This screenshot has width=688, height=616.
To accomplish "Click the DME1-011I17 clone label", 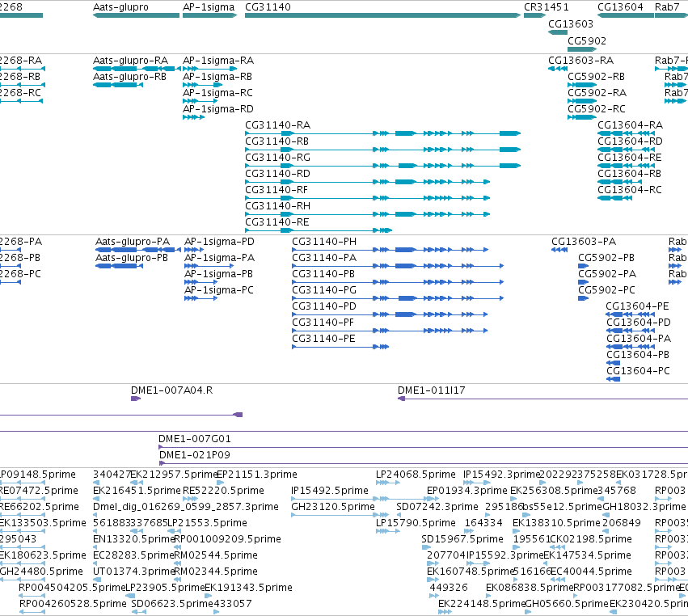I will coord(432,390).
